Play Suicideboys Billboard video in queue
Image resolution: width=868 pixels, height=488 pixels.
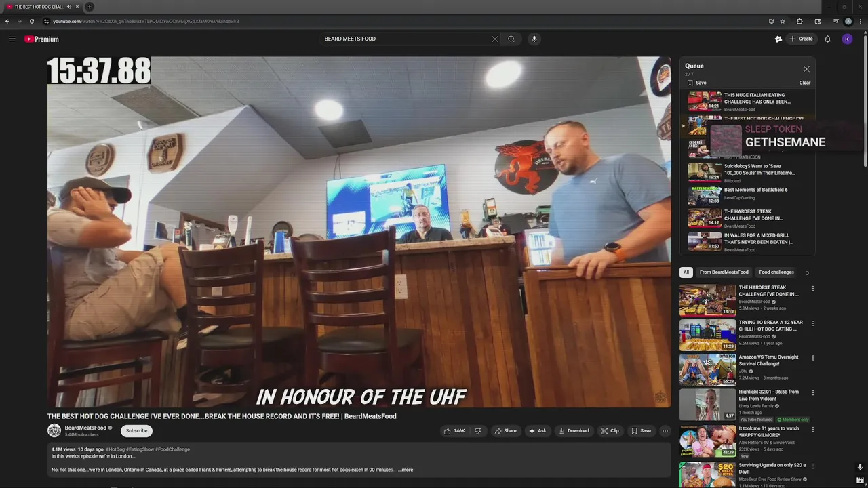click(x=749, y=173)
